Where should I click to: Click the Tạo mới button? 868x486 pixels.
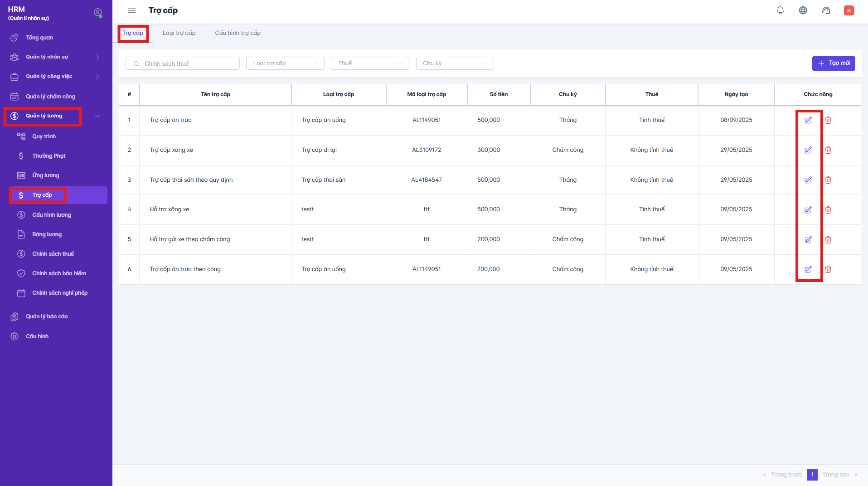(x=833, y=63)
